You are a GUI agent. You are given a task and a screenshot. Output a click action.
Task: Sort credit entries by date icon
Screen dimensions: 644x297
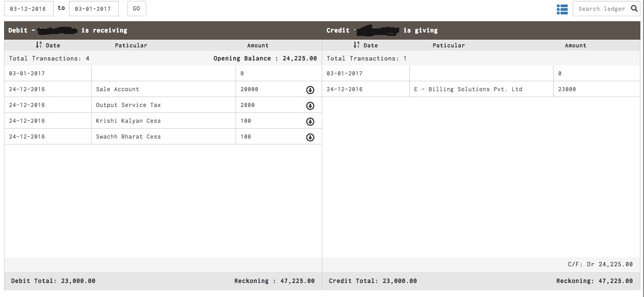point(357,45)
